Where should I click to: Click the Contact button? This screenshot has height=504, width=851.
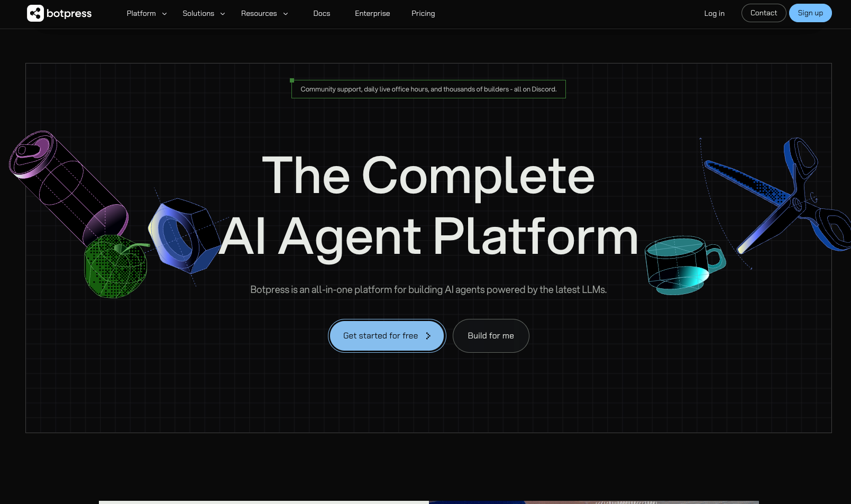764,13
